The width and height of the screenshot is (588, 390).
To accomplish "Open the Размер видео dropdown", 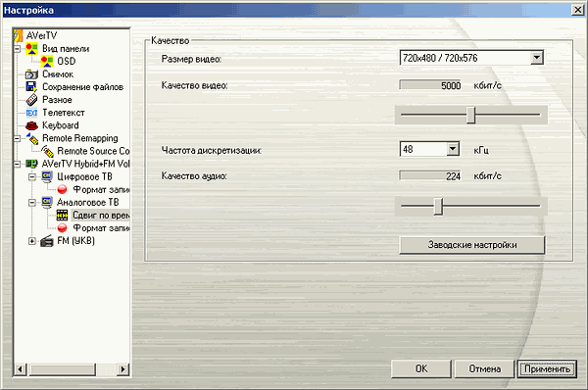I will tap(537, 58).
